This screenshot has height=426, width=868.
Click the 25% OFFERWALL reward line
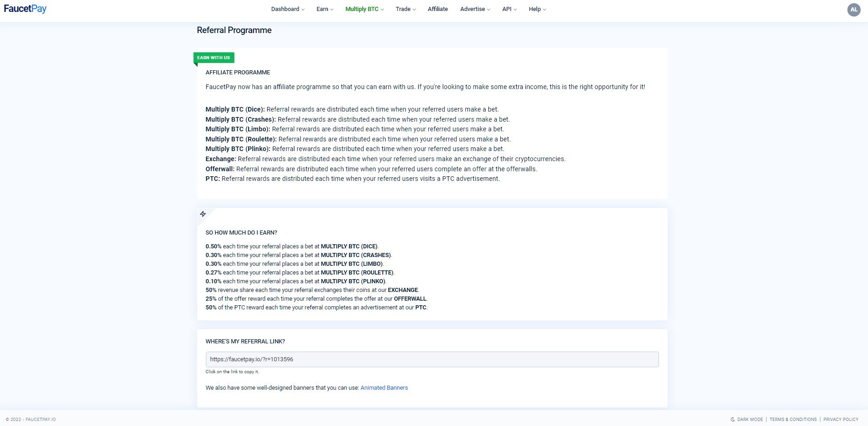tap(316, 299)
